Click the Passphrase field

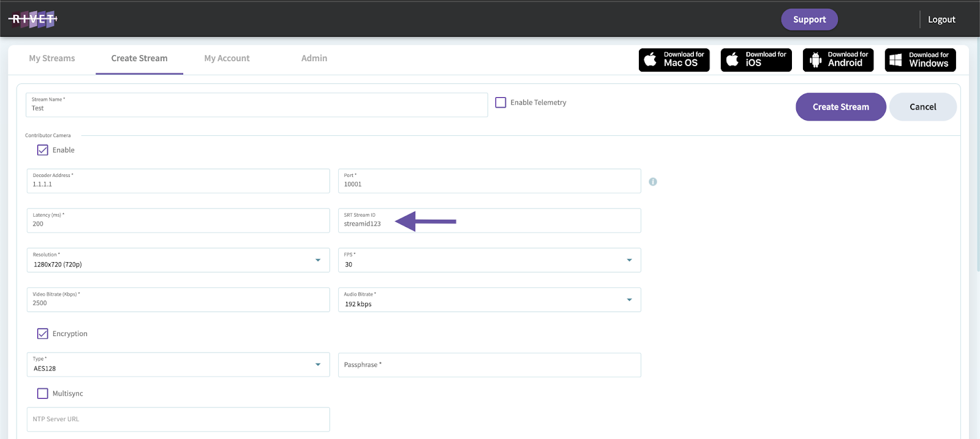(489, 365)
